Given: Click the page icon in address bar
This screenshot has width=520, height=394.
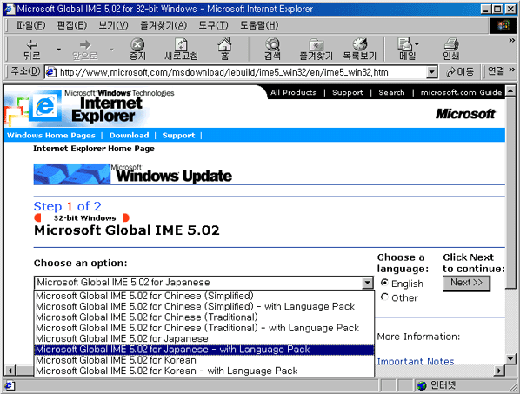Looking at the screenshot, I should coord(51,72).
